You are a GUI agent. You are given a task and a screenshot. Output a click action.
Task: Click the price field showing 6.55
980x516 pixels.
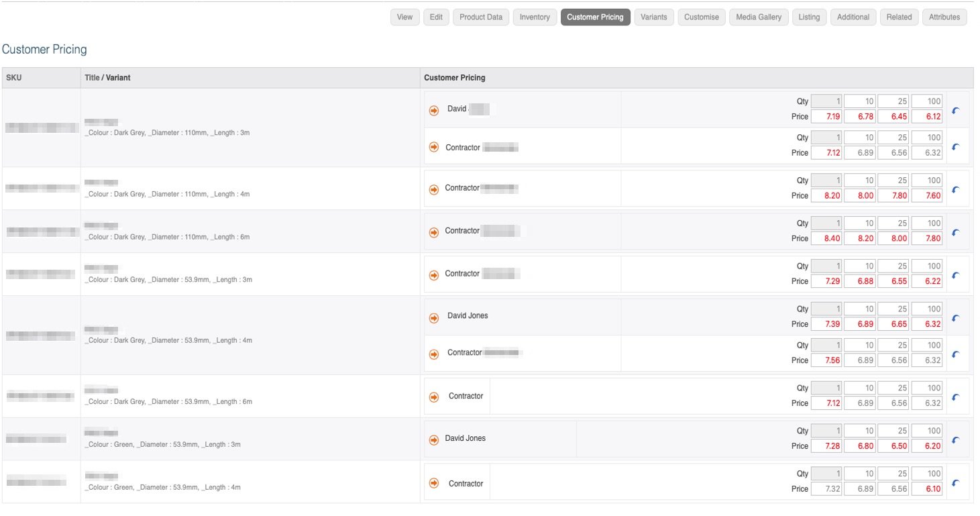[893, 281]
